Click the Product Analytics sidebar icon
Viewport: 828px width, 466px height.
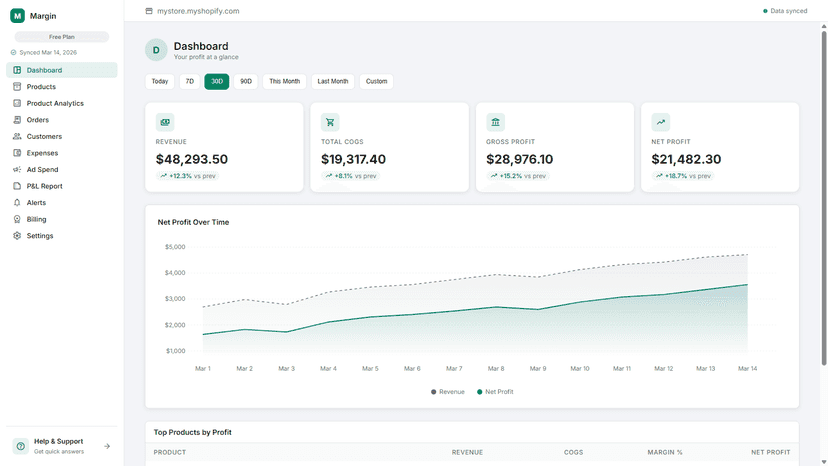(17, 103)
